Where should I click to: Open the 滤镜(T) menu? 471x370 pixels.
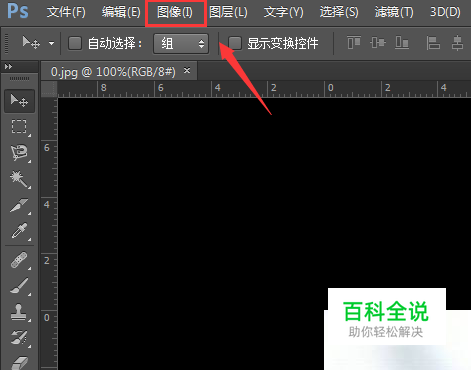pos(394,12)
